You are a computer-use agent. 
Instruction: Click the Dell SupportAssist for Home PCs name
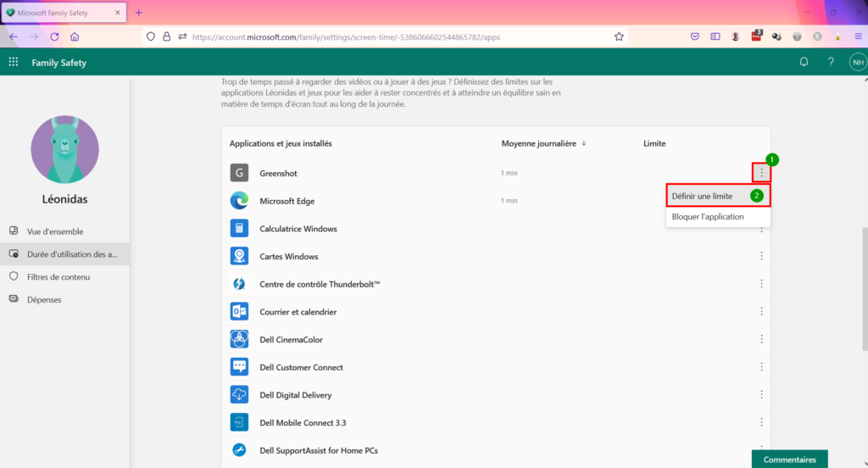[x=319, y=450]
